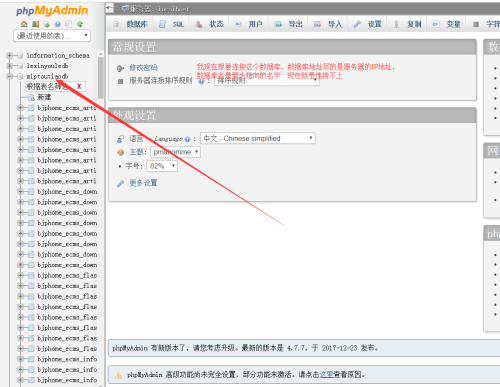Open the query window icon
The image size is (500, 387).
click(x=47, y=24)
